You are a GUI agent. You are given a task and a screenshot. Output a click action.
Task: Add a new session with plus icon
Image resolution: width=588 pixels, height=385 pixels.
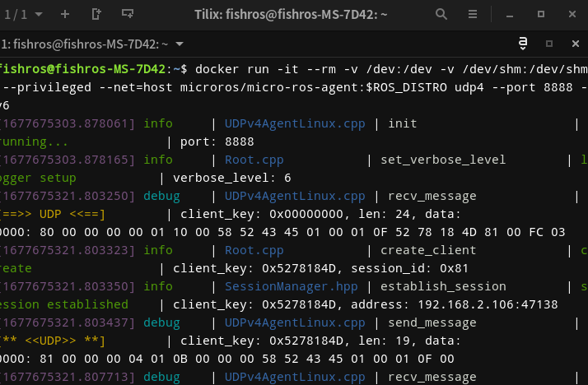[65, 14]
